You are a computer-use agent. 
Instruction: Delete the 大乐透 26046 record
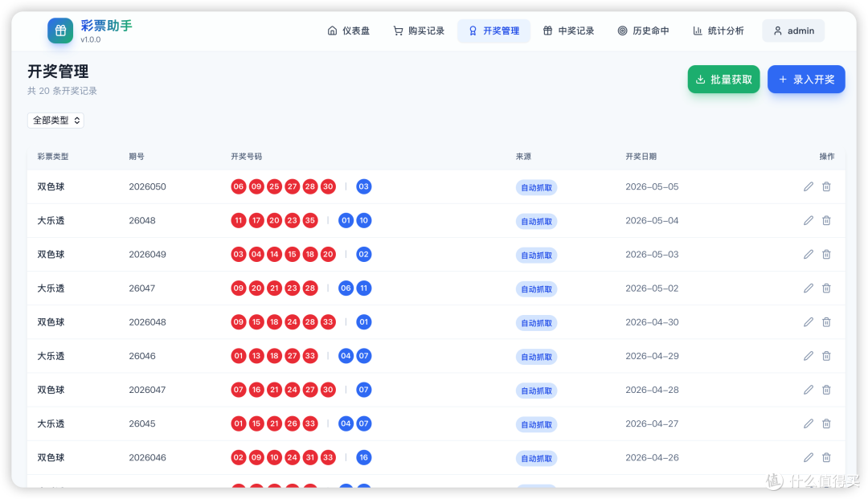(x=826, y=356)
